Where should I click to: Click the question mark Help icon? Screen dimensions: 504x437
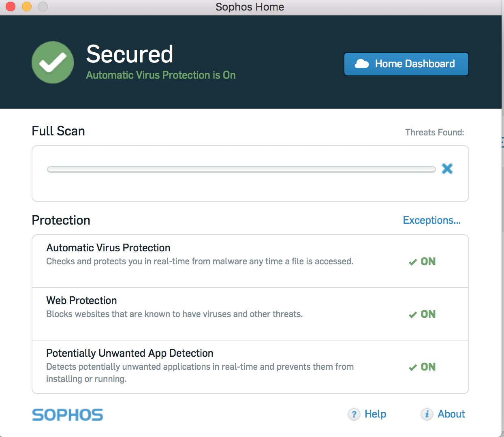pyautogui.click(x=354, y=414)
